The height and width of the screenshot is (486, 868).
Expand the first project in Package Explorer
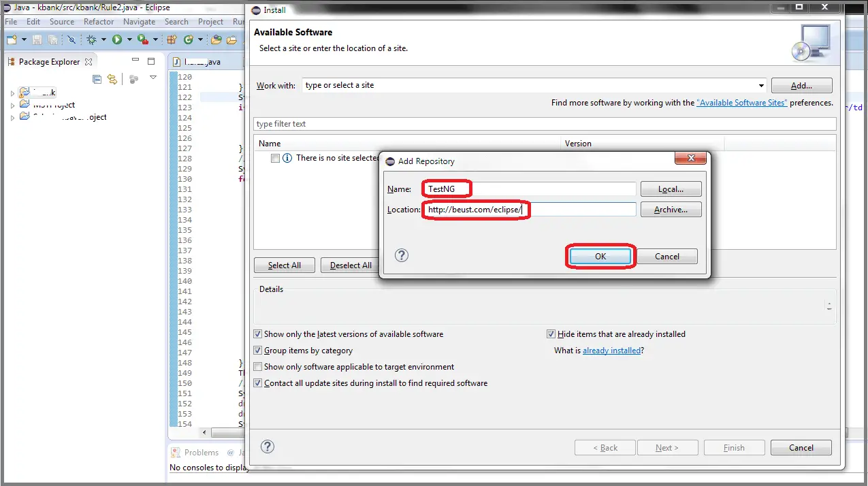tap(12, 93)
